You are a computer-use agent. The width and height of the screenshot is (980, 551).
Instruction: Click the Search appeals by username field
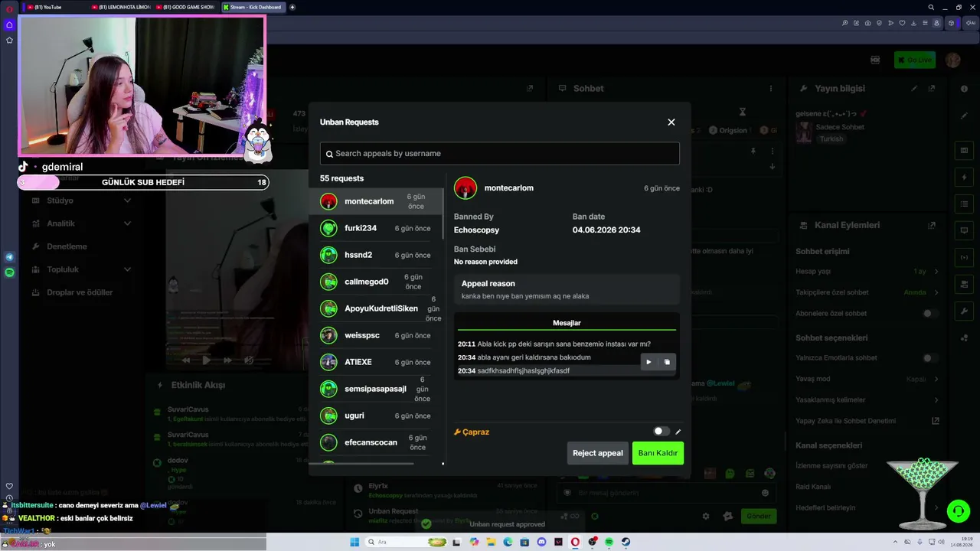pos(499,153)
